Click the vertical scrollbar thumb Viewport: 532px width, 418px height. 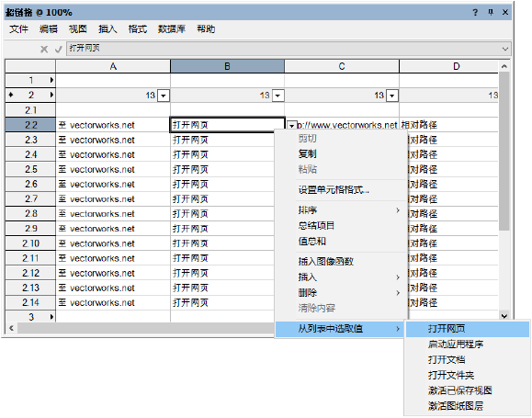tap(504, 151)
